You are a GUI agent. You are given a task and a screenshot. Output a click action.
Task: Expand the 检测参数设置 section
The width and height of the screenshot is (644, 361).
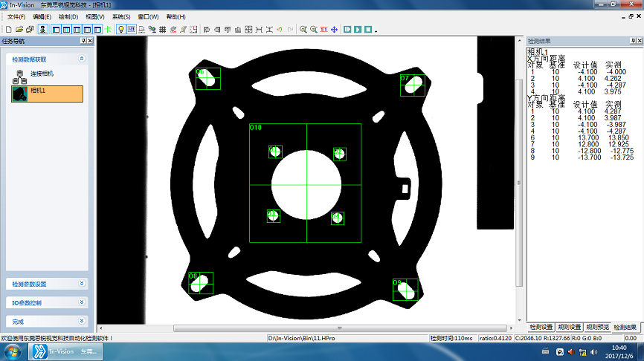[x=81, y=284]
